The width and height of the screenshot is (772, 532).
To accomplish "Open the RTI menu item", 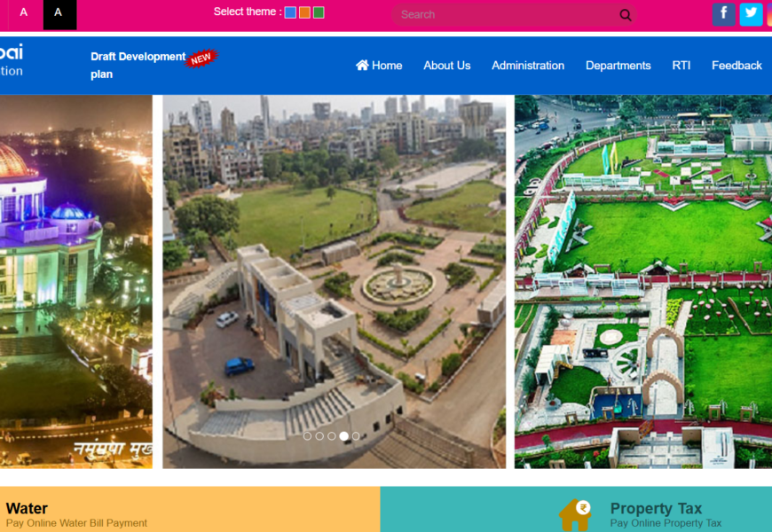I will coord(681,66).
